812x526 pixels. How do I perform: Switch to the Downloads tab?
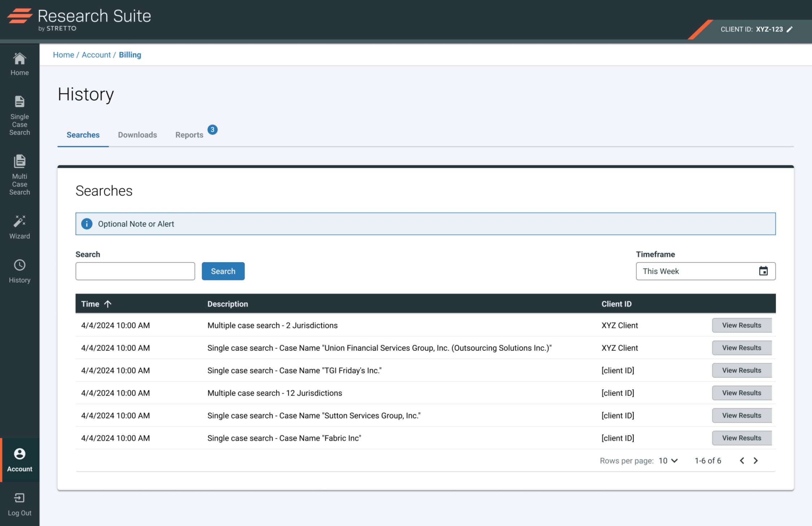pyautogui.click(x=137, y=135)
